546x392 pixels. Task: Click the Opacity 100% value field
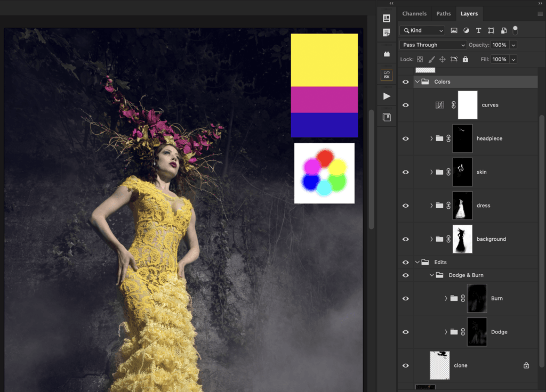tap(500, 45)
